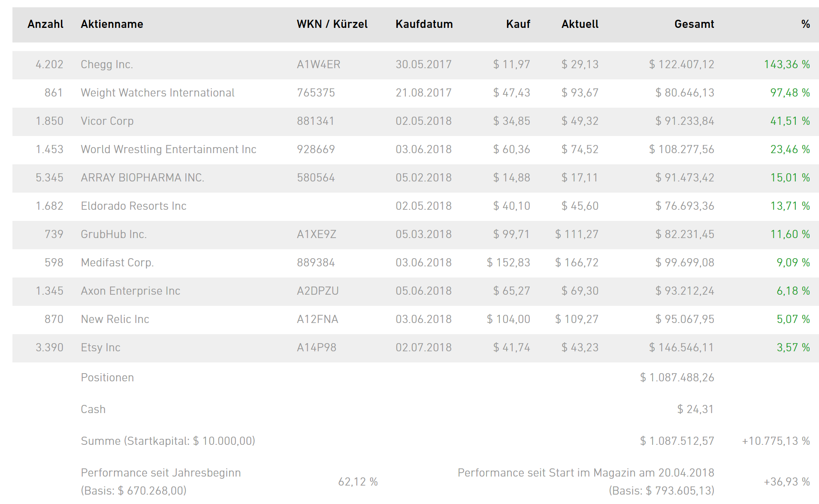Image resolution: width=819 pixels, height=504 pixels.
Task: Click percentage value 13,71 %
Action: click(790, 206)
